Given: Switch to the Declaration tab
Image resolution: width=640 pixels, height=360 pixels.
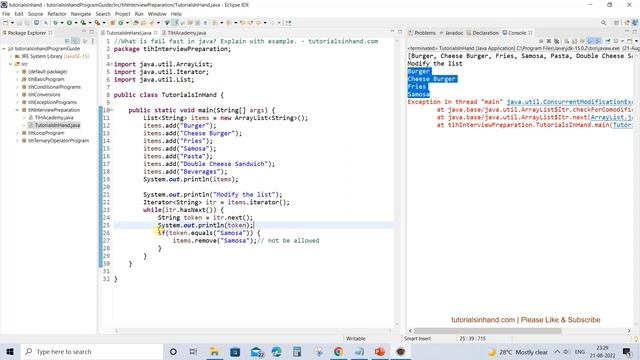Looking at the screenshot, I should click(x=482, y=33).
